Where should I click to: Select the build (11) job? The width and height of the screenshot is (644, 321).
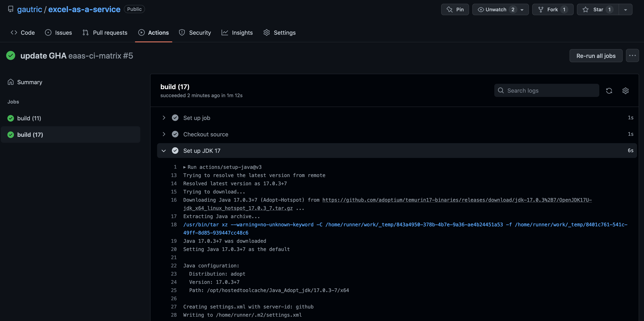(x=29, y=118)
